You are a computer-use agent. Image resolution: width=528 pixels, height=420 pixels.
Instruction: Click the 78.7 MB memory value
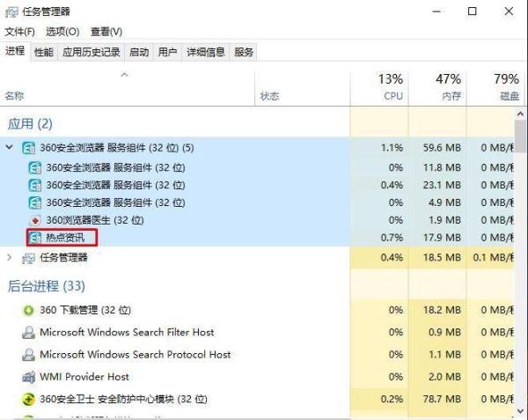click(x=442, y=399)
